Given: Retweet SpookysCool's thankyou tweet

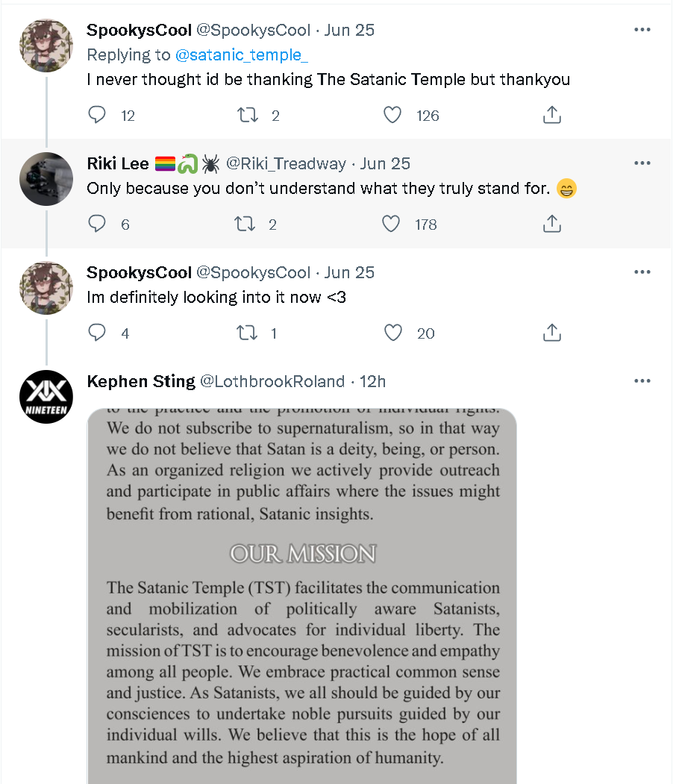Looking at the screenshot, I should click(248, 115).
